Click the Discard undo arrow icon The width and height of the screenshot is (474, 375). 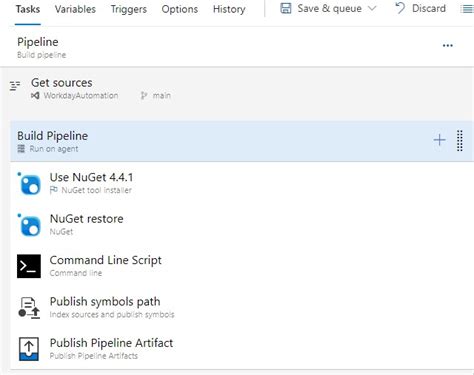click(400, 8)
